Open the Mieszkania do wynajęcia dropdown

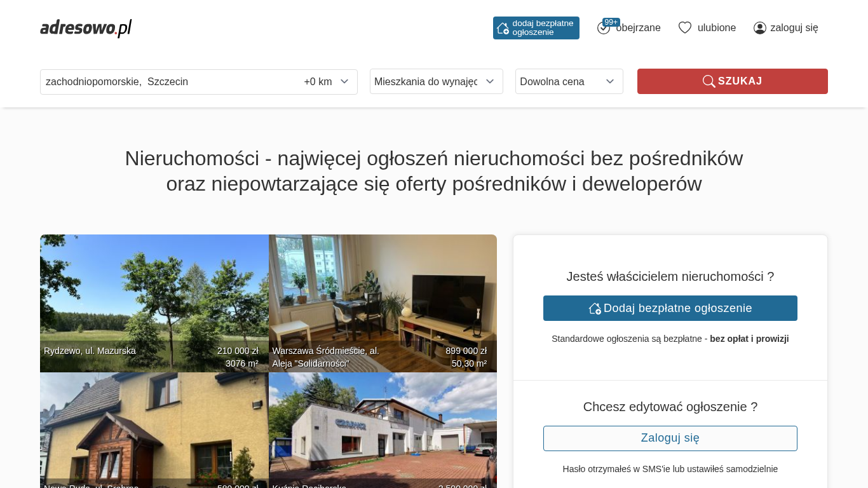coord(437,81)
